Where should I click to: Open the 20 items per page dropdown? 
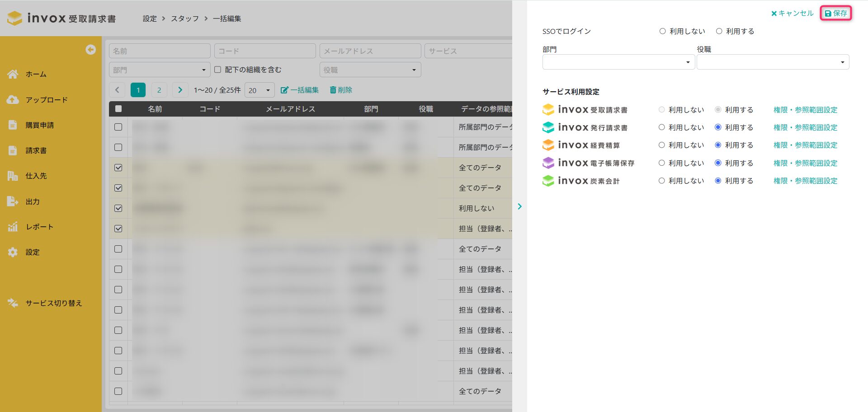click(x=259, y=90)
